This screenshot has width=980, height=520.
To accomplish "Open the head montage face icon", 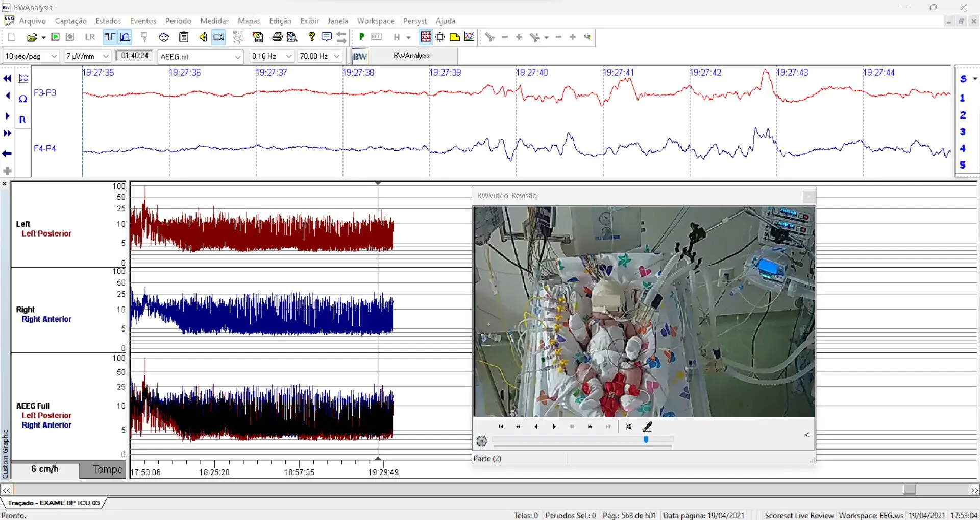I will pos(164,37).
